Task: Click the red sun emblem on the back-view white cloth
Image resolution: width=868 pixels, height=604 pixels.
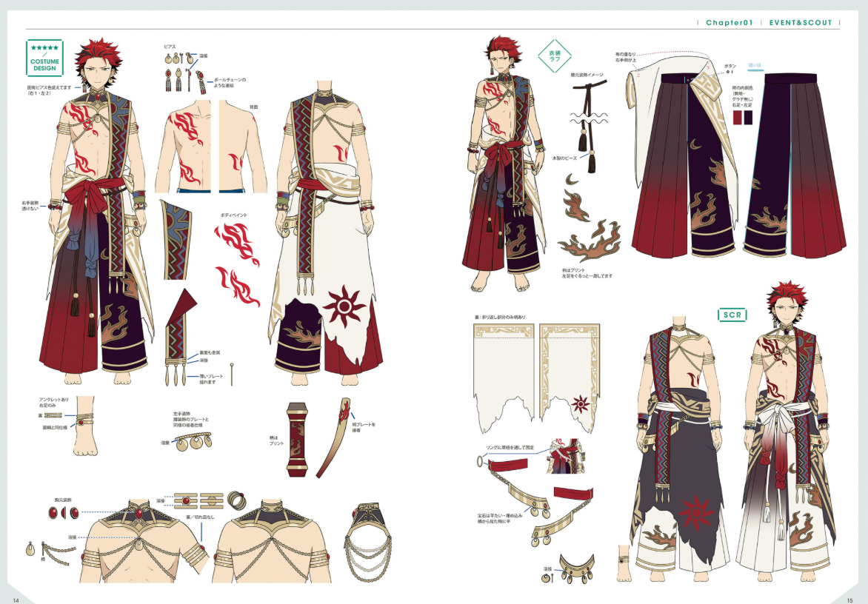Action: coord(344,306)
